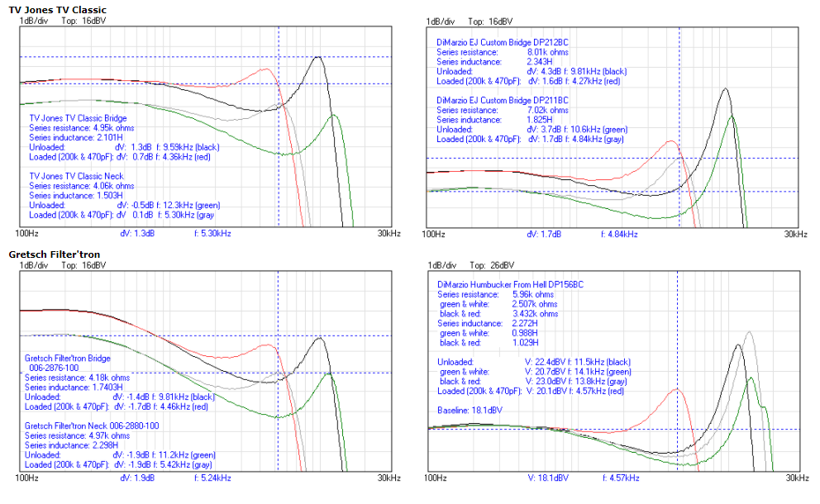Click the 'f: 4.57kHz' axis readout
This screenshot has height=504, width=820.
621,478
